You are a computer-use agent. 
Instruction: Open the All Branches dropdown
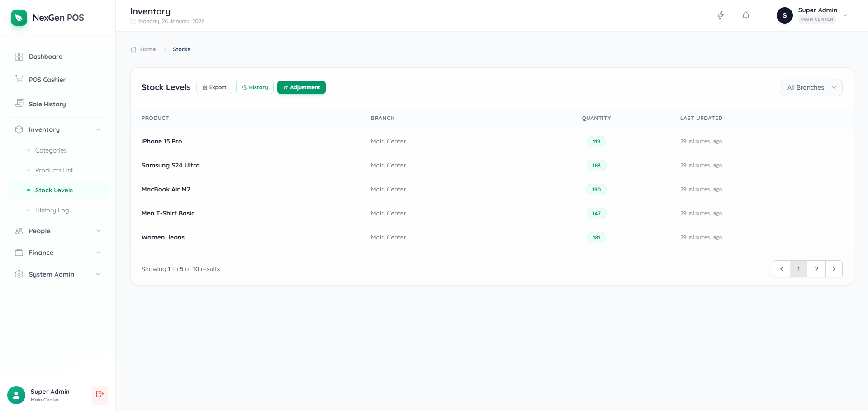point(811,87)
